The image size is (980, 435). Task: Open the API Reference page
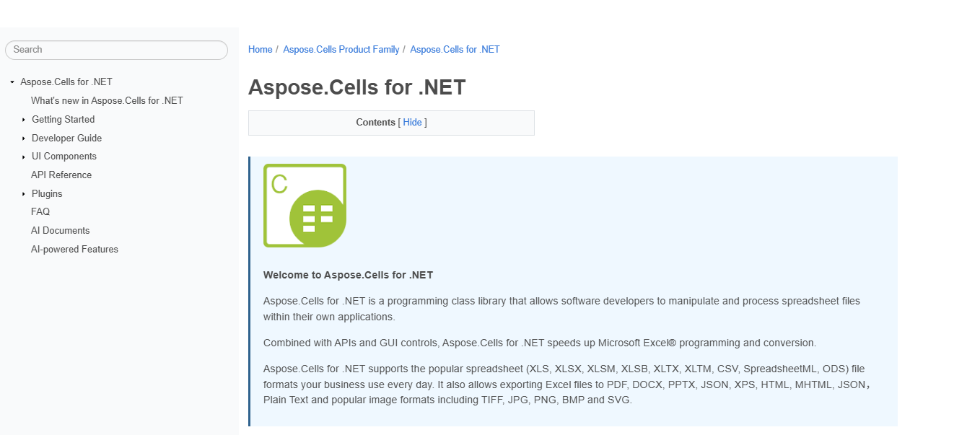[61, 175]
